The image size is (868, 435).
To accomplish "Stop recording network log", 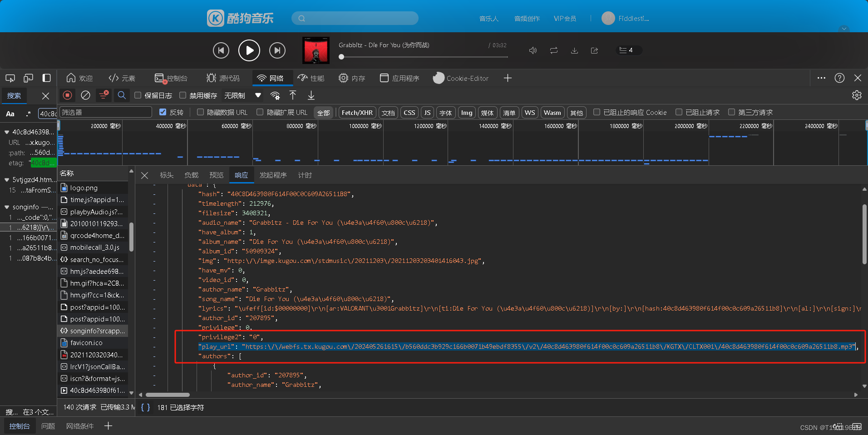I will click(68, 95).
